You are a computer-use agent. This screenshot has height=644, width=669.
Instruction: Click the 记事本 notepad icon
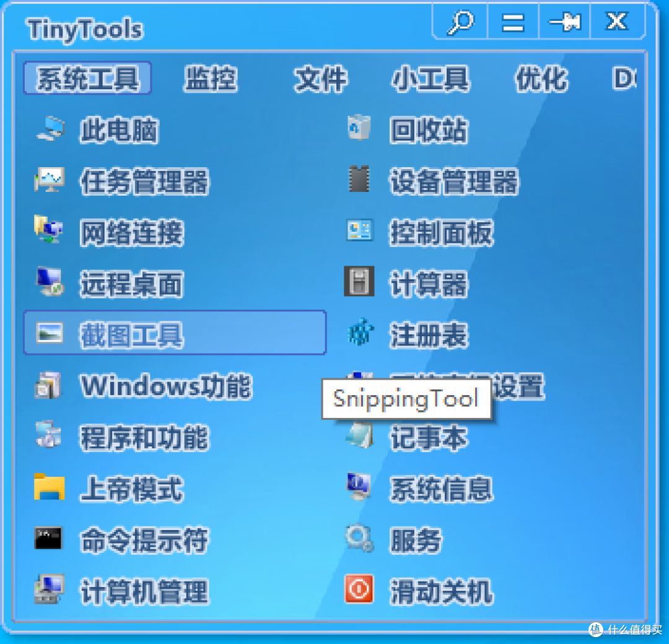pyautogui.click(x=359, y=435)
